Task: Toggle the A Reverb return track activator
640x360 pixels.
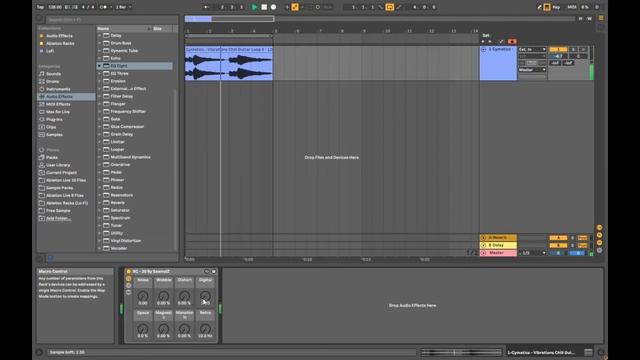Action: [558, 238]
